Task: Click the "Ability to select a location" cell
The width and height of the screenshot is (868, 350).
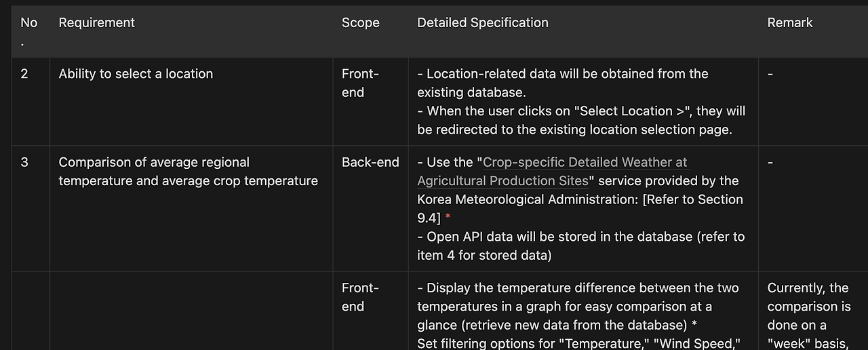Action: click(136, 74)
